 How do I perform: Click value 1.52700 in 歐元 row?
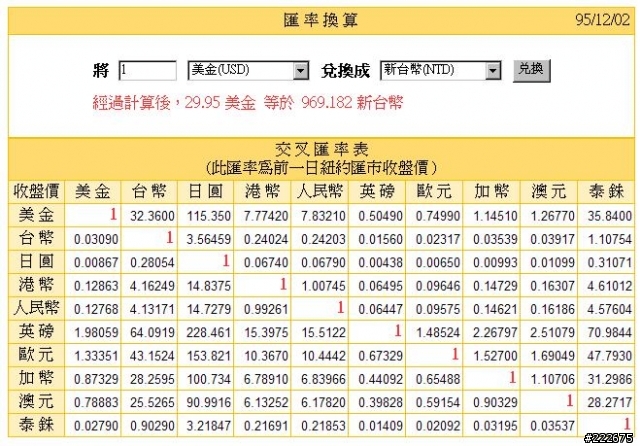tap(495, 356)
